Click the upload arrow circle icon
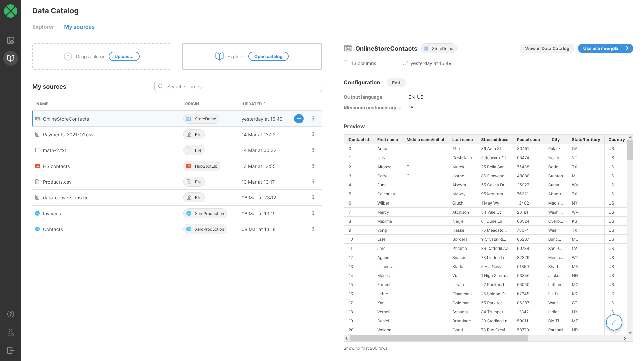The height and width of the screenshot is (361, 644). point(68,56)
